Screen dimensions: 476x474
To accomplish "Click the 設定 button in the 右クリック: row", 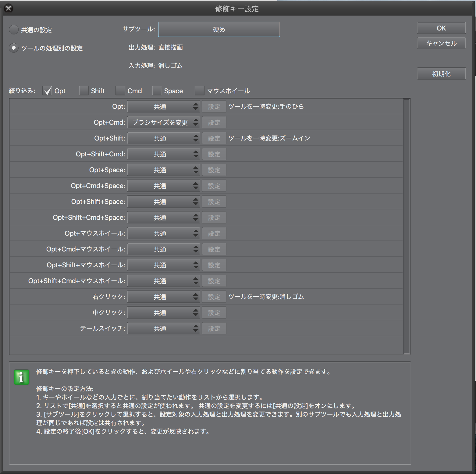I will 214,297.
